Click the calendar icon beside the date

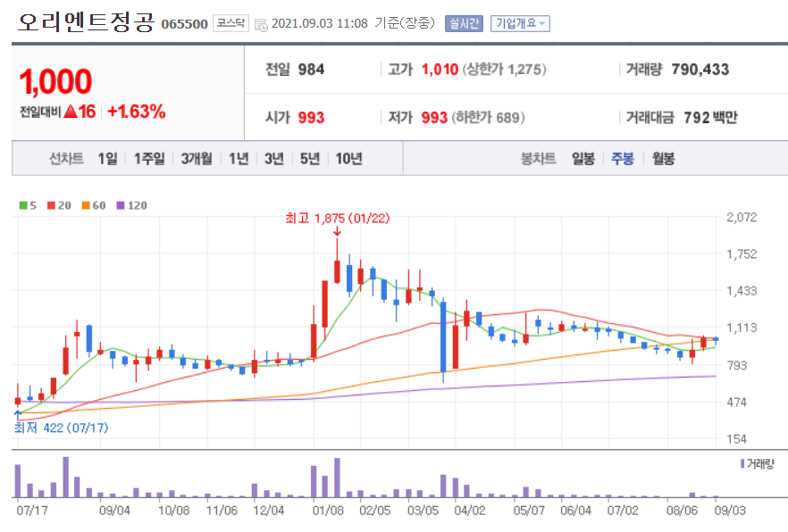(x=261, y=24)
